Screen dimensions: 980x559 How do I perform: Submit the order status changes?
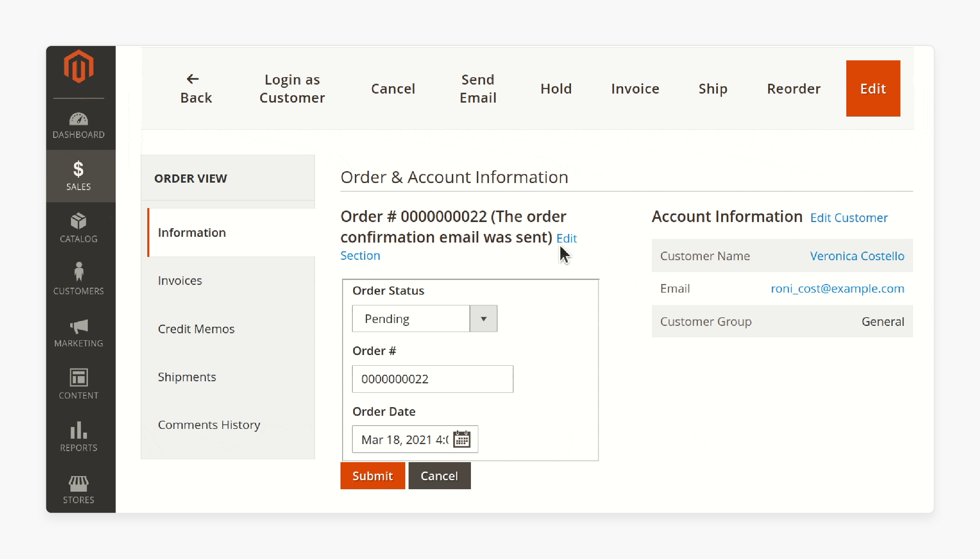click(372, 476)
